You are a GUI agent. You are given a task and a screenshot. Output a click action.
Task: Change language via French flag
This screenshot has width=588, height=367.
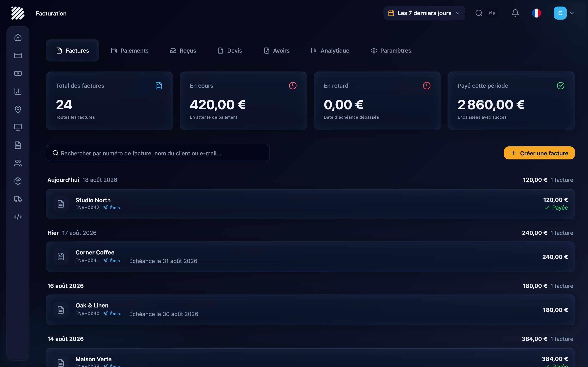click(x=537, y=13)
